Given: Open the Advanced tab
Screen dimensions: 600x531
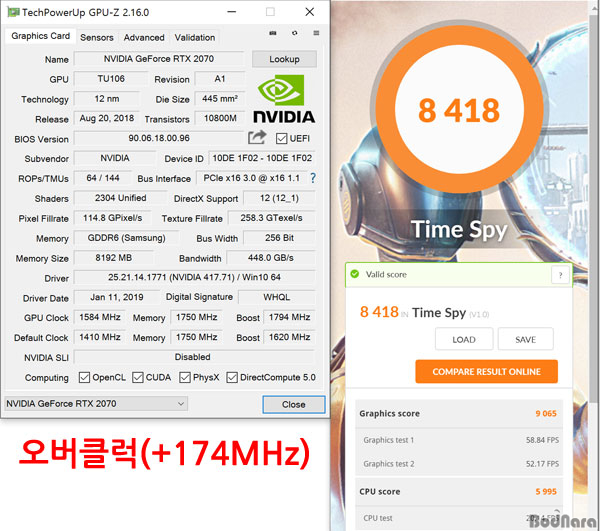Looking at the screenshot, I should 144,37.
